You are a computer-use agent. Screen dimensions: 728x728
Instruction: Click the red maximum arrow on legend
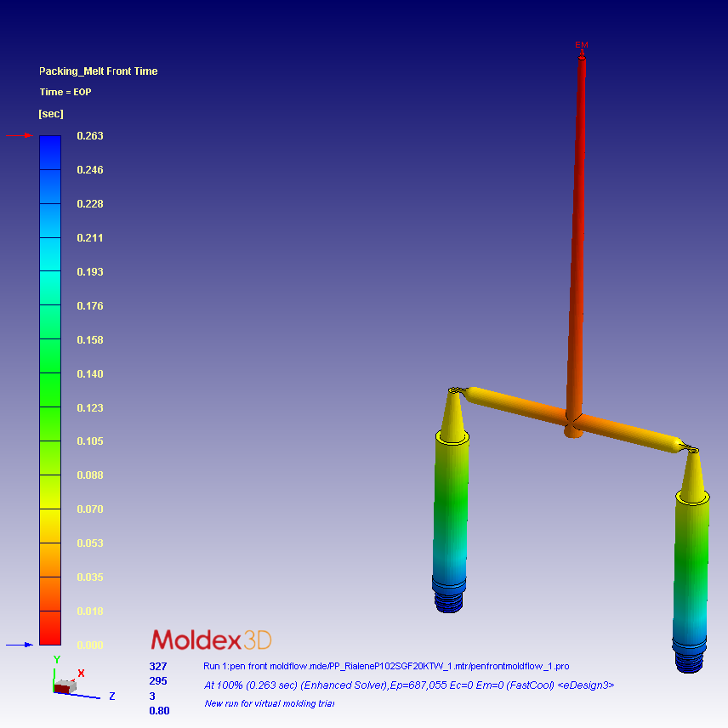[x=20, y=135]
